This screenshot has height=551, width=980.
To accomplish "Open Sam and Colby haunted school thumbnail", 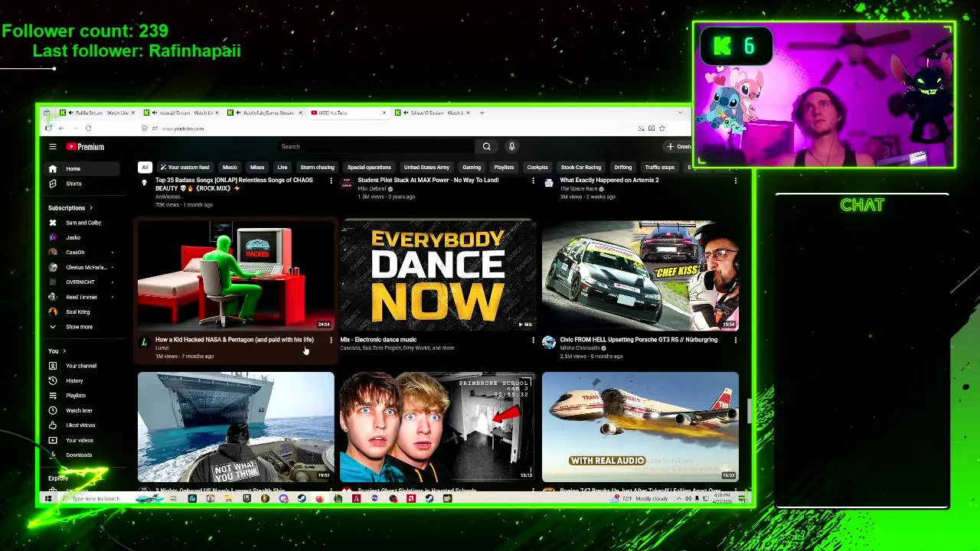I will [x=438, y=427].
